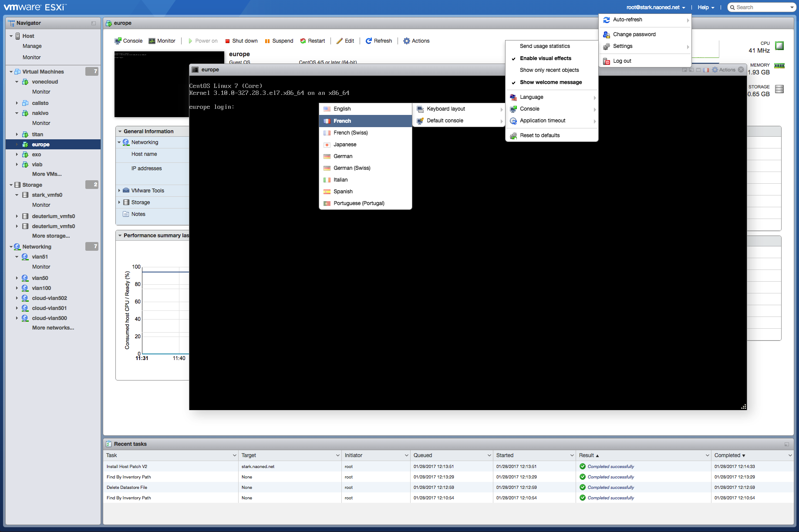Screen dimensions: 799x532
Task: Click More networks... link
Action: coord(53,328)
